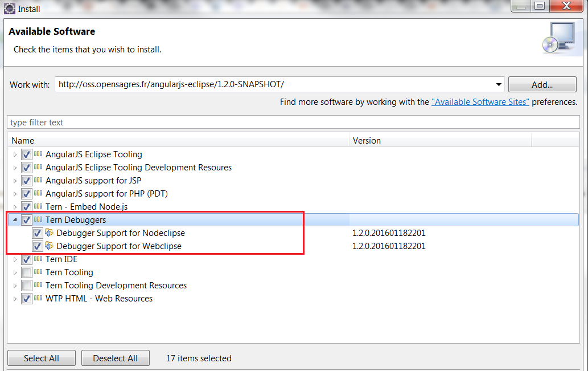Collapse the Tern Debuggers tree node
This screenshot has width=588, height=371.
coord(14,220)
